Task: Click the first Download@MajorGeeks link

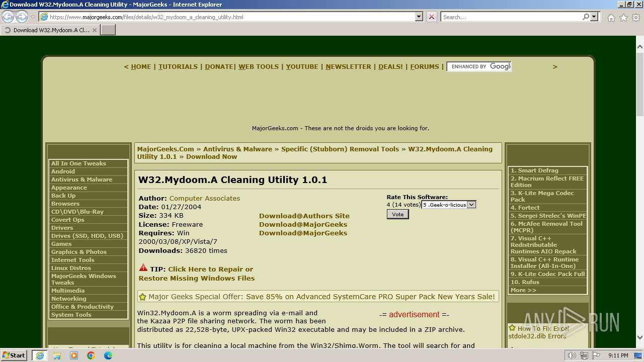Action: click(303, 225)
